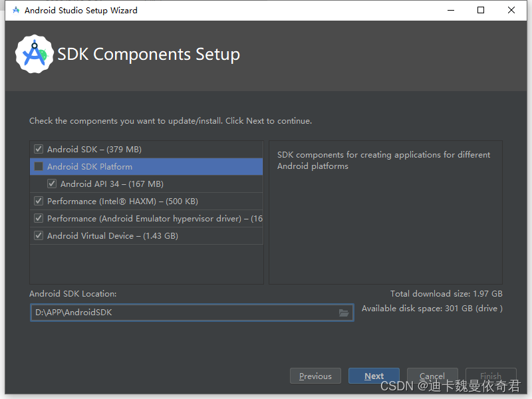Uncheck the Android SDK checkbox
The image size is (532, 399).
39,149
